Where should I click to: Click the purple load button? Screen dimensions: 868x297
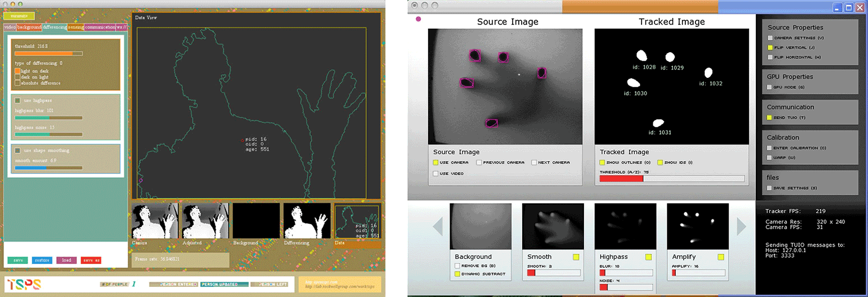66,260
